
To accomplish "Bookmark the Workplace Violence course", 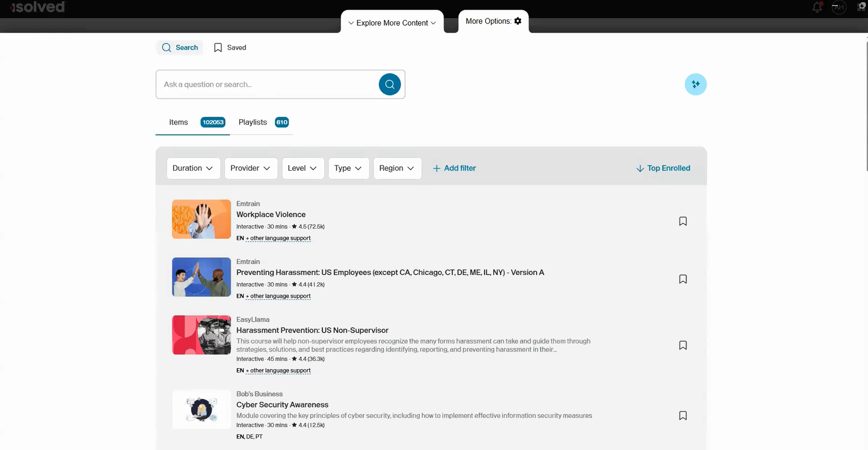I will (682, 221).
